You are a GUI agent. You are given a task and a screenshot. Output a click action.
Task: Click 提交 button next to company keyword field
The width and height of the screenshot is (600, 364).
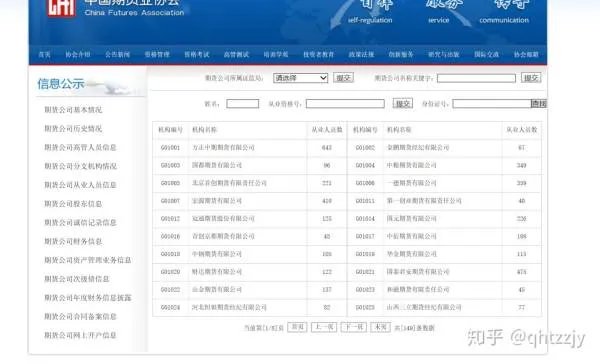coord(531,78)
